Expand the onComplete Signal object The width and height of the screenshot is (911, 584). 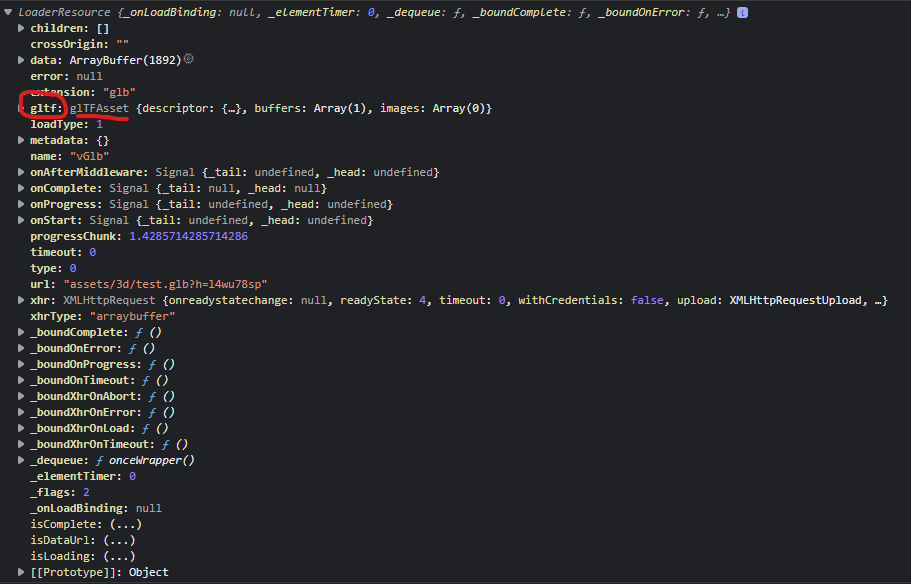20,187
